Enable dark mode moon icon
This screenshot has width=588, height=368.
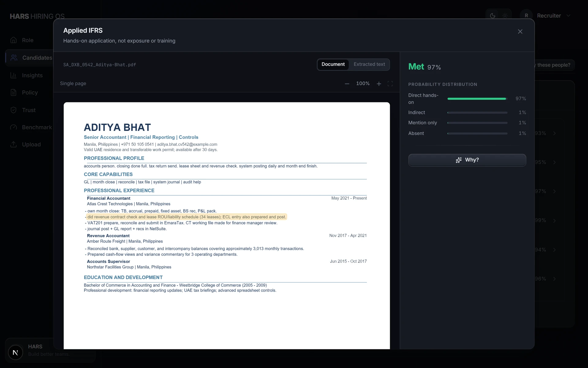point(492,16)
